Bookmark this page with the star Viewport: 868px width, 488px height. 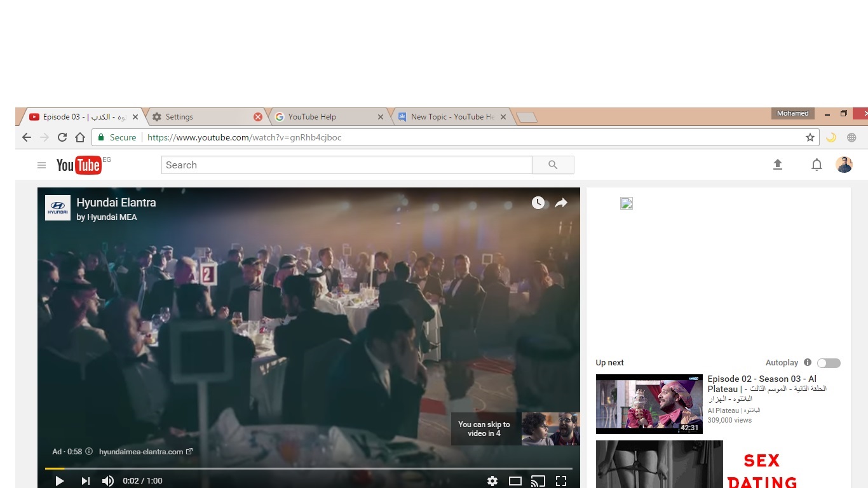[810, 137]
